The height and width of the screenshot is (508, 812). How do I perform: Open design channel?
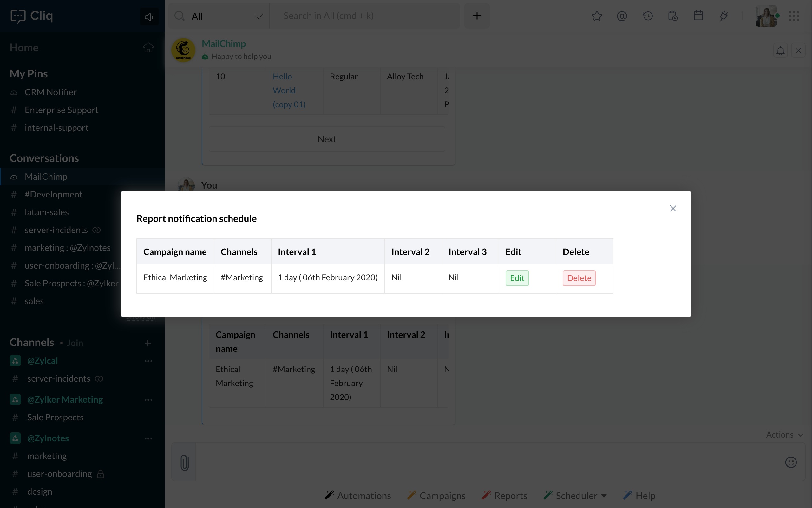coord(40,491)
